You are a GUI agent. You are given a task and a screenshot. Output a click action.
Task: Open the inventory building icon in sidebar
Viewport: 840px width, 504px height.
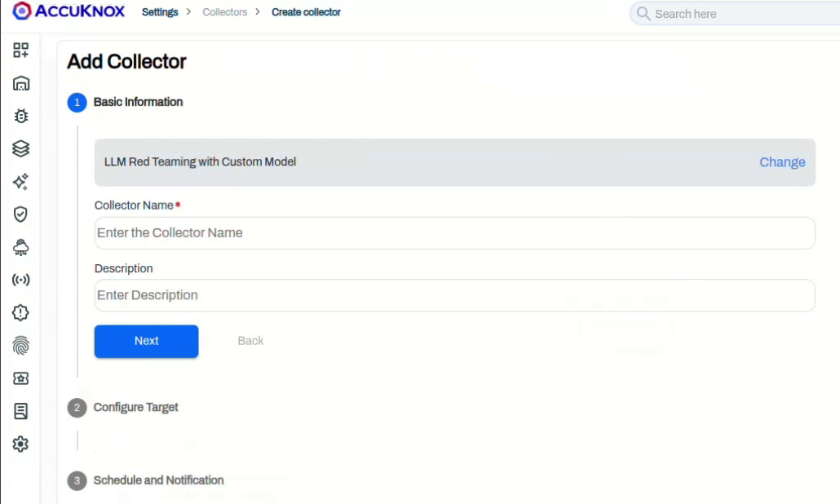(x=21, y=83)
